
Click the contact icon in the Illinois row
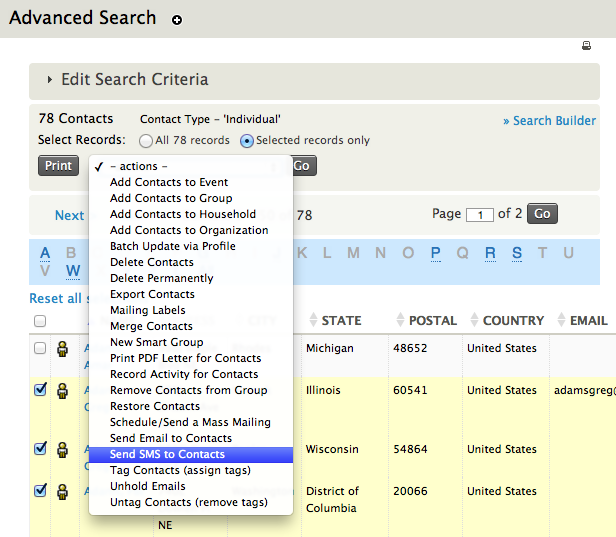pos(62,391)
